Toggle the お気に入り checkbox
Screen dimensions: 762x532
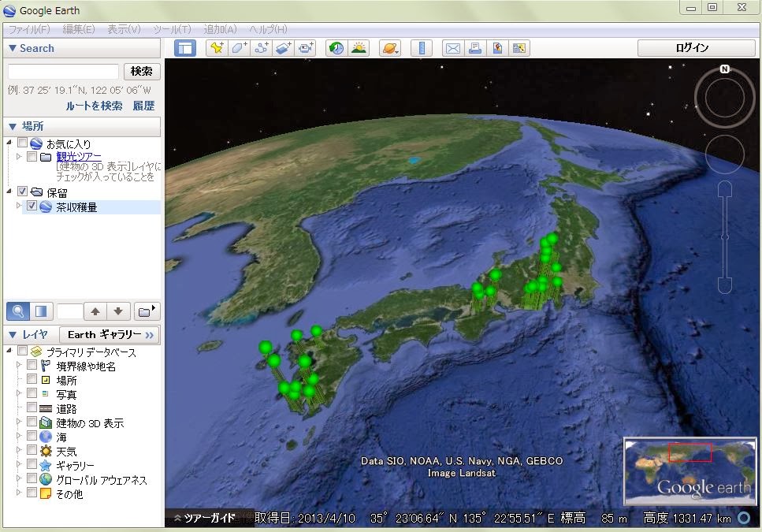(x=22, y=143)
